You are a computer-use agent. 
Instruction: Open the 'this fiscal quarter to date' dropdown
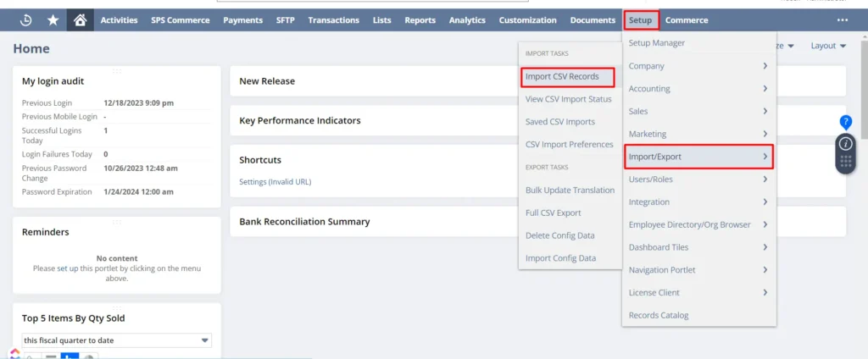point(116,340)
